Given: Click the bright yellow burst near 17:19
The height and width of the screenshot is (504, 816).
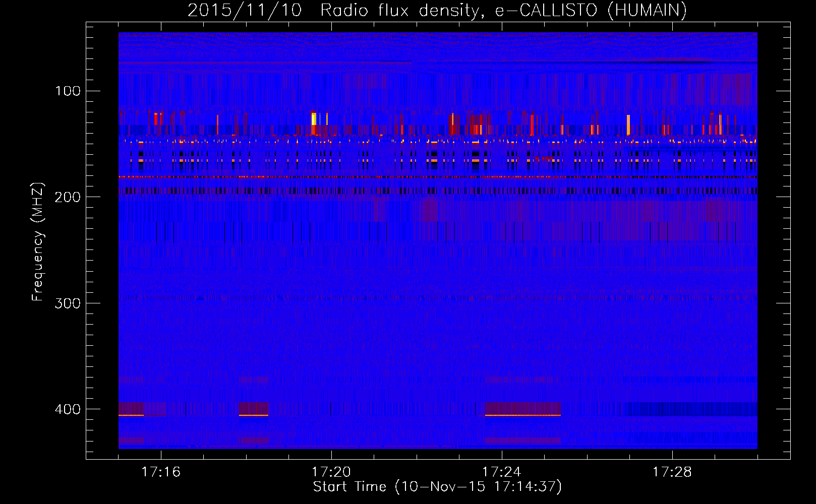Looking at the screenshot, I should coord(314,119).
